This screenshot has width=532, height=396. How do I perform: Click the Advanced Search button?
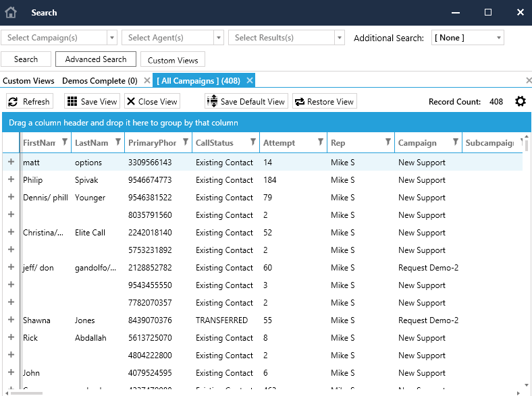(96, 59)
